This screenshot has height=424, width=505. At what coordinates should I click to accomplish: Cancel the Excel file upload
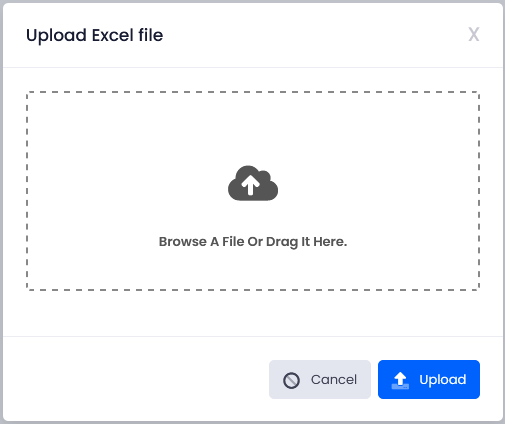click(320, 379)
